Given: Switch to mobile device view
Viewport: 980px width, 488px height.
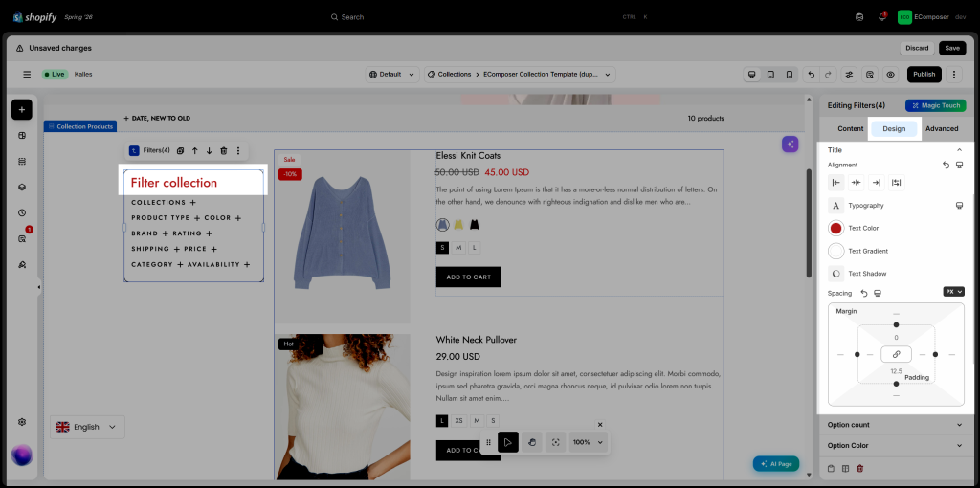Looking at the screenshot, I should [x=790, y=75].
